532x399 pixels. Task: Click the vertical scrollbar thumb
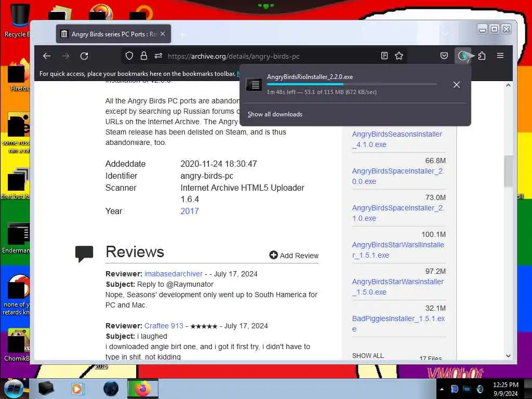pyautogui.click(x=508, y=171)
